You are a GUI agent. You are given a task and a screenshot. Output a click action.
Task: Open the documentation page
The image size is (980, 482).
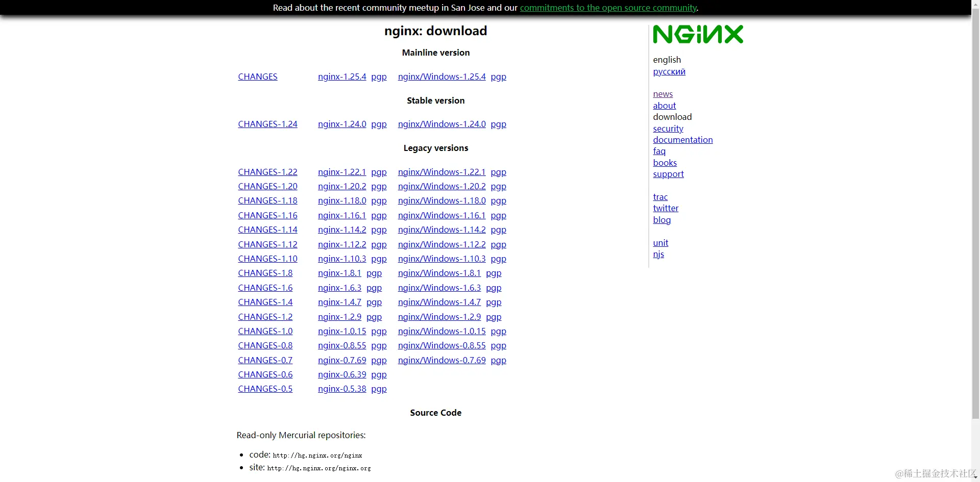tap(683, 140)
